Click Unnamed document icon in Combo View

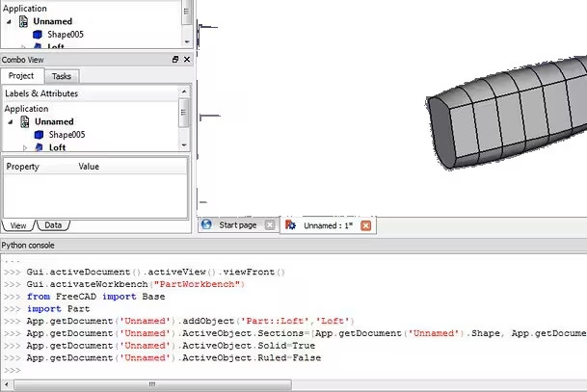point(25,121)
